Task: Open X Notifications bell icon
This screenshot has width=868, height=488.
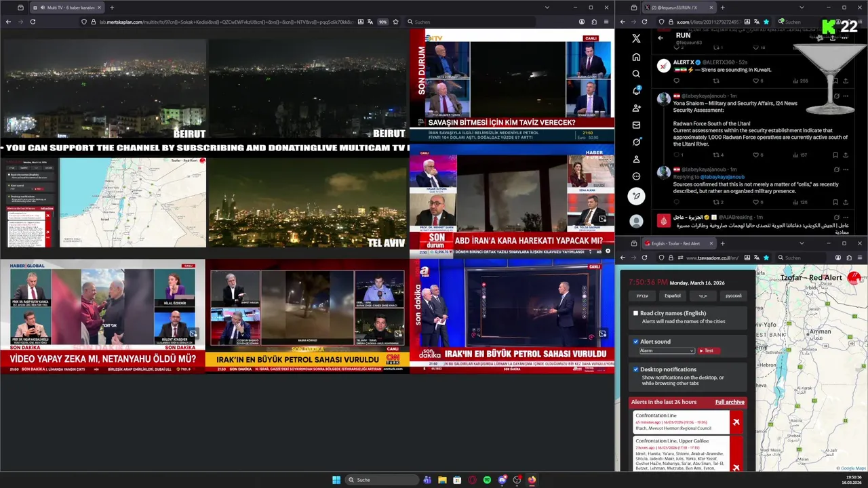Action: click(x=636, y=91)
